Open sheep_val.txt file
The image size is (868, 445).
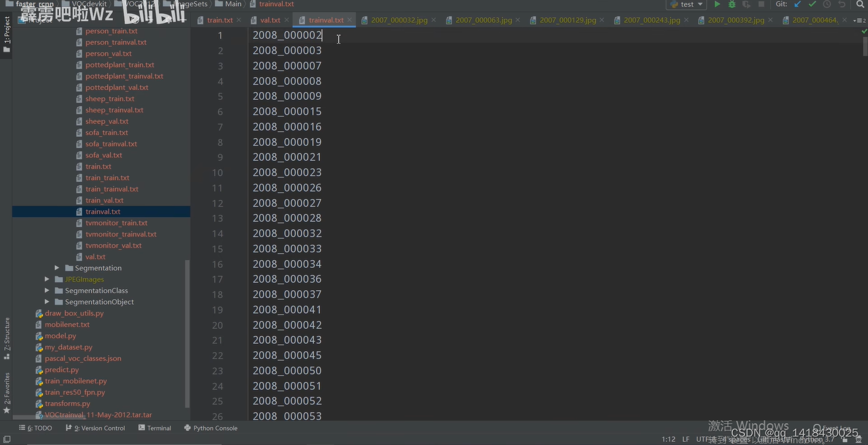[x=107, y=122]
